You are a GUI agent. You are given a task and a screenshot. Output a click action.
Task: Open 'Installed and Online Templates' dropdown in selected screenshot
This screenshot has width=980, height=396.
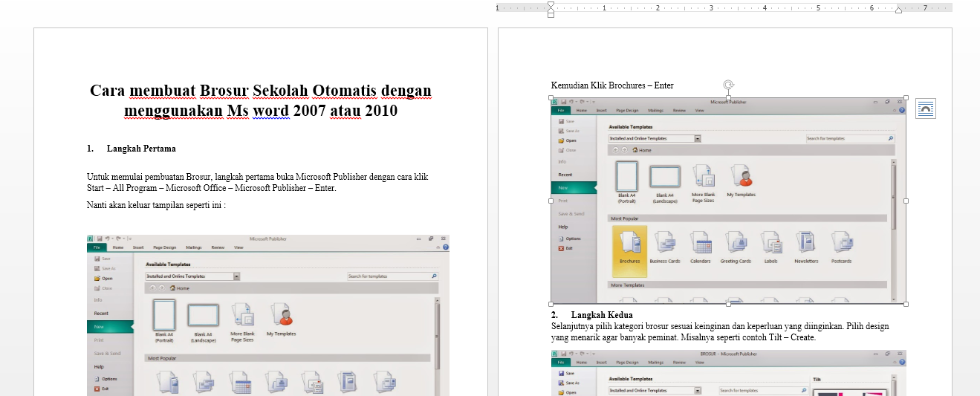(698, 138)
